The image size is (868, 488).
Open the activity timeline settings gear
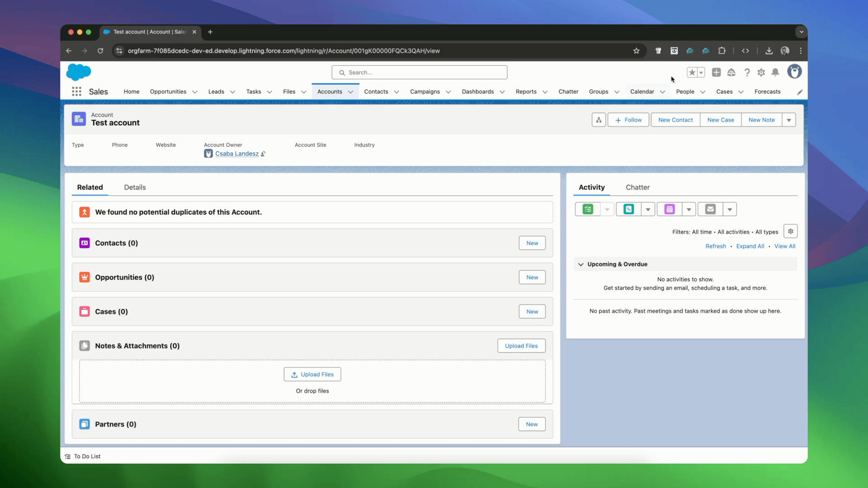790,231
